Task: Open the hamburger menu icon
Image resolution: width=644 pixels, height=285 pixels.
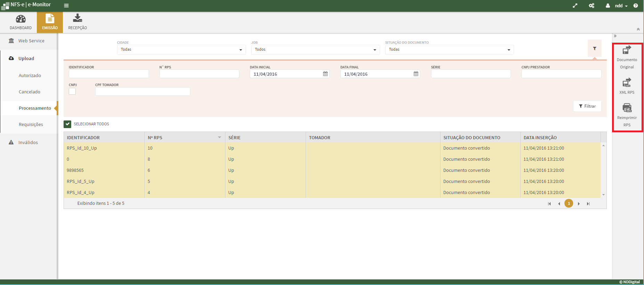Action: (x=66, y=6)
